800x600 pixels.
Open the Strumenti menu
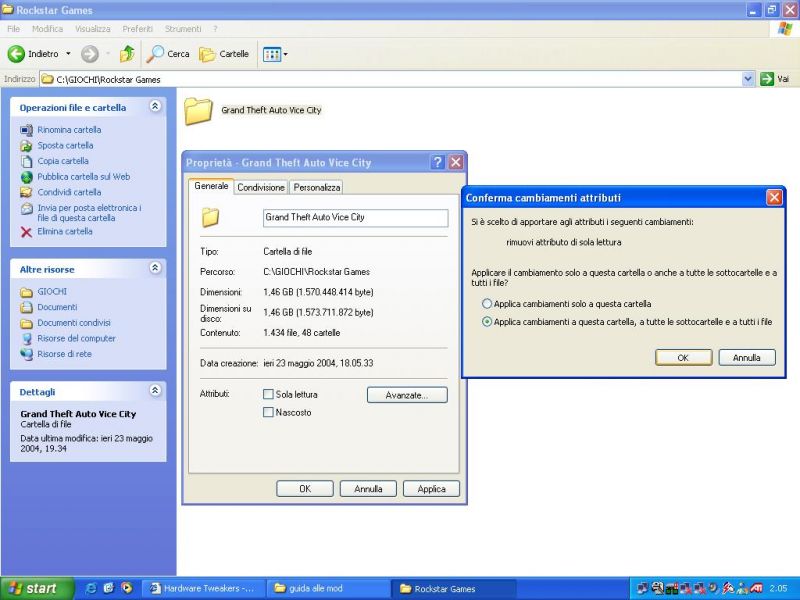coord(183,29)
